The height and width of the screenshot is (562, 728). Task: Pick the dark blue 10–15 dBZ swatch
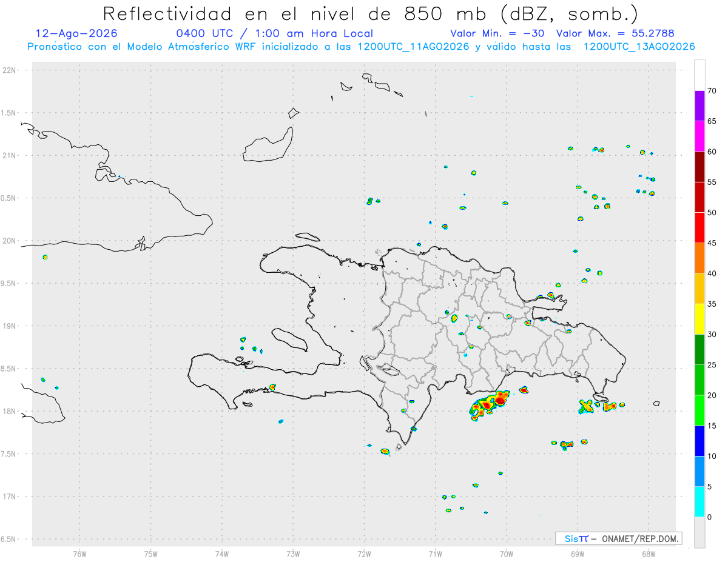point(699,441)
